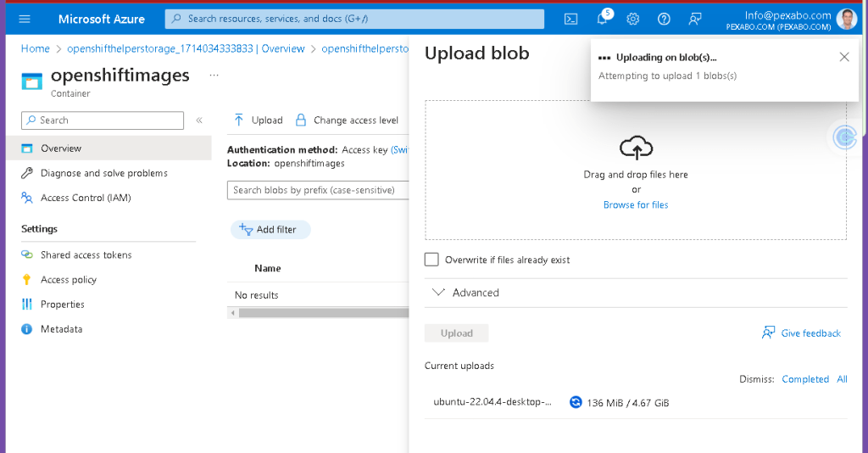Click the ubuntu-22.04.4-desktop upload entry
Screen dimensions: 868x453
[x=492, y=402]
